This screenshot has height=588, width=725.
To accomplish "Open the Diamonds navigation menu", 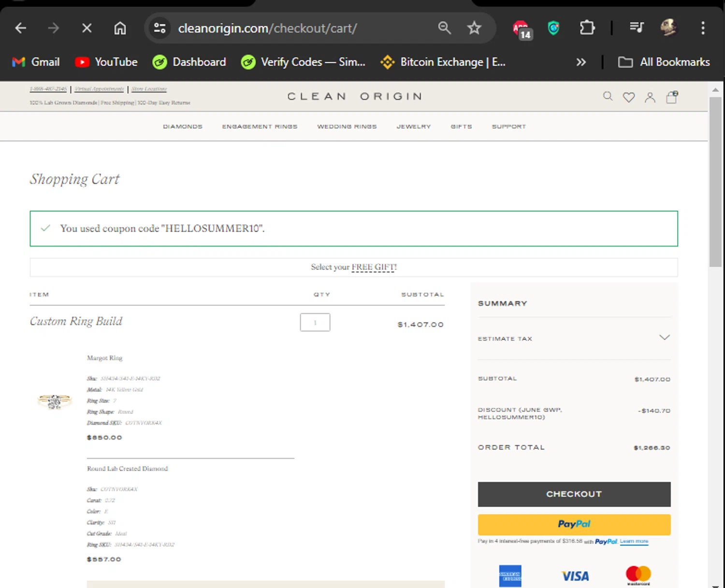I will [x=183, y=127].
